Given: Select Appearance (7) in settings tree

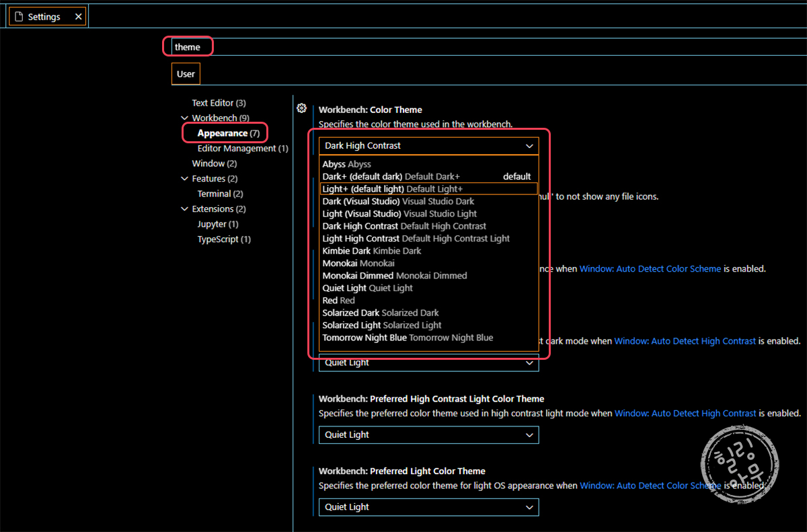Looking at the screenshot, I should (x=228, y=133).
